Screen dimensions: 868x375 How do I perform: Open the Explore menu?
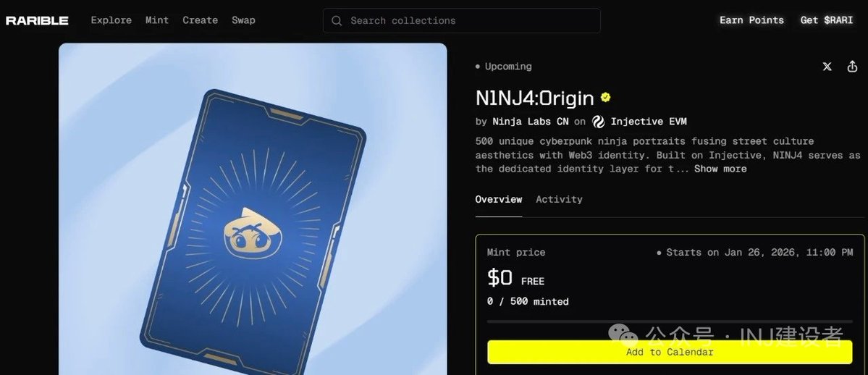point(111,20)
